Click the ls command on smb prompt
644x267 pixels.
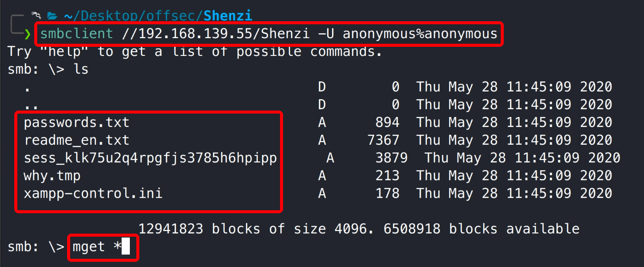80,69
